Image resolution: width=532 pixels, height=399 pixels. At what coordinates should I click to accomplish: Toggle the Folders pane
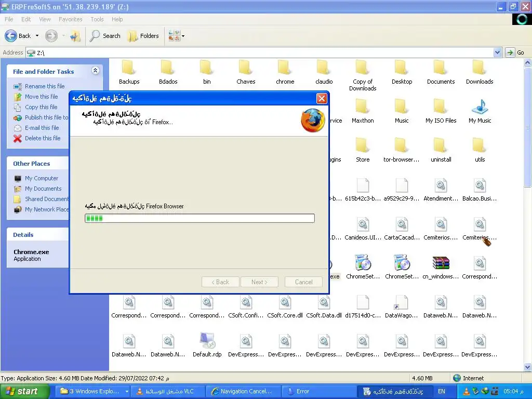click(143, 36)
